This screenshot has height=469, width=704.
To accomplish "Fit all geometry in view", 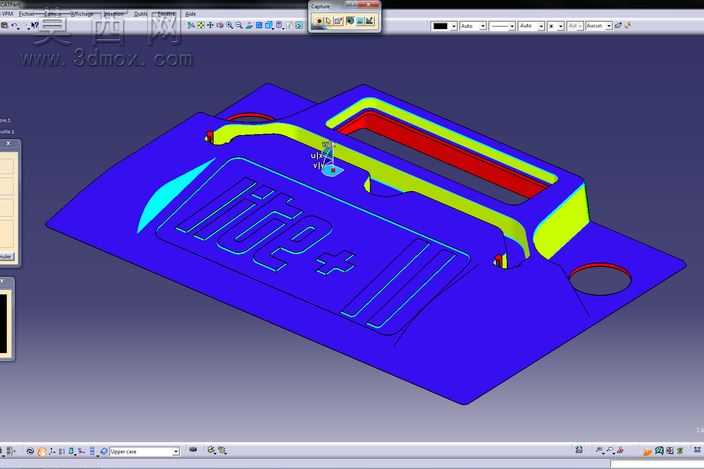I will tap(201, 26).
